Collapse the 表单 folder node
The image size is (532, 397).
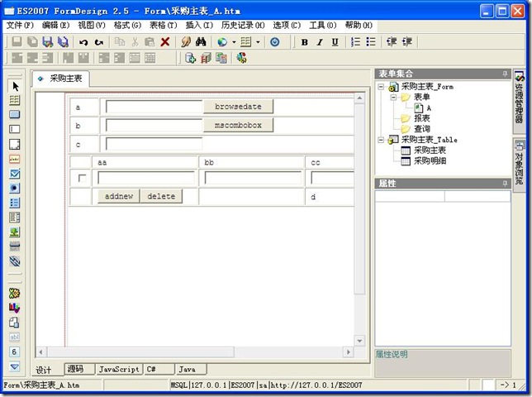click(x=393, y=98)
